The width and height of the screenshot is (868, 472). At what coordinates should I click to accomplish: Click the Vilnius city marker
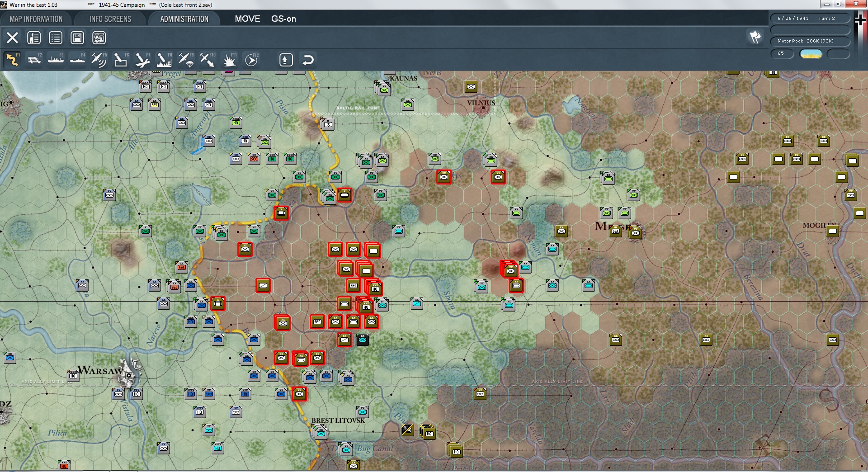click(x=483, y=108)
